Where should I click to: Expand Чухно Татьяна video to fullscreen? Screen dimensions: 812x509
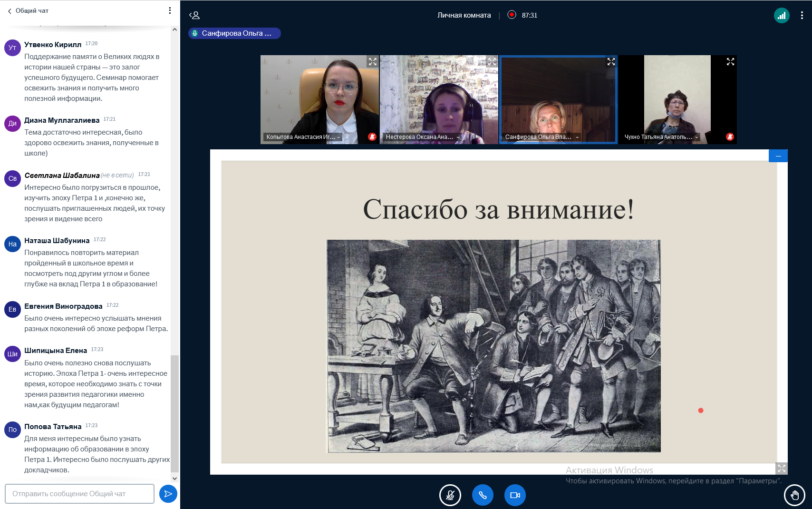731,62
